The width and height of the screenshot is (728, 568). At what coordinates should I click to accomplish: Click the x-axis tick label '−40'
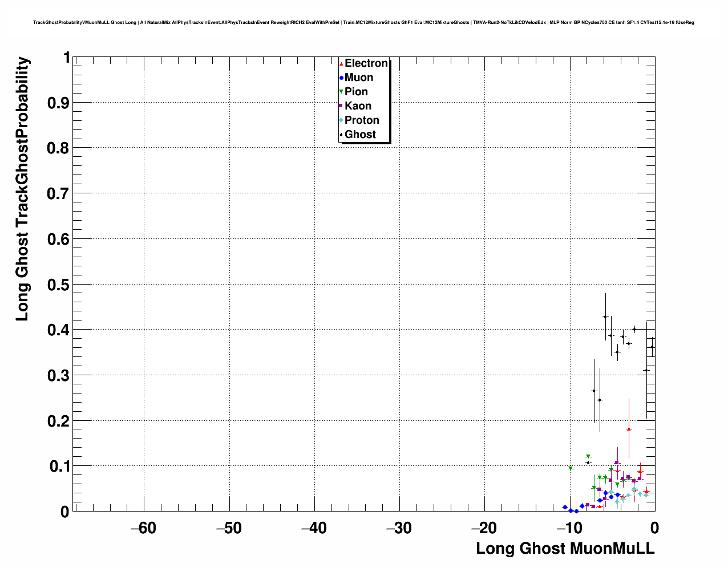pos(314,528)
